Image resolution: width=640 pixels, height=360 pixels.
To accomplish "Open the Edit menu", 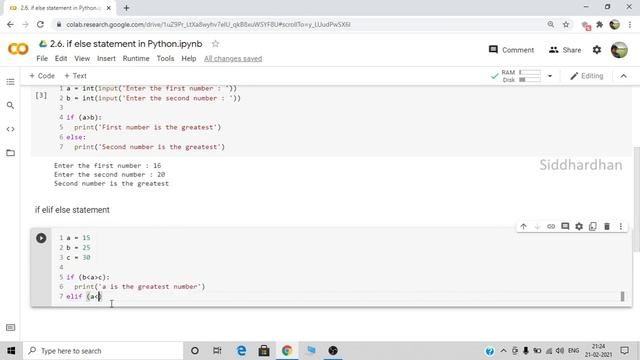I will coord(61,58).
